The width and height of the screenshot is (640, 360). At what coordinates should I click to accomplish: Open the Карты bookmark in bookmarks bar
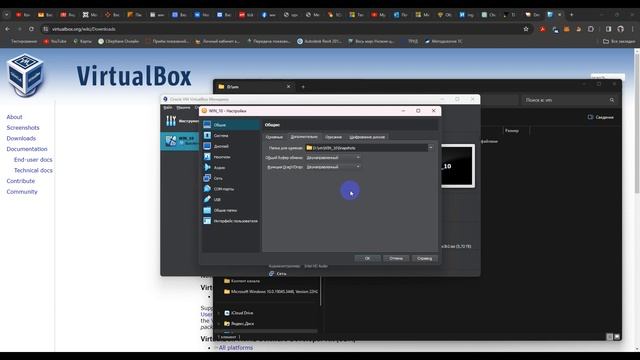coord(82,41)
